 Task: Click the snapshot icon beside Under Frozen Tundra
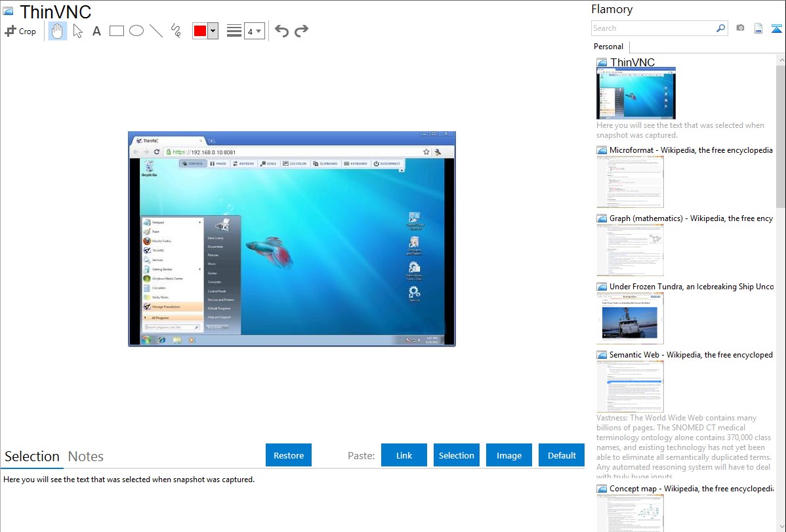coord(602,286)
